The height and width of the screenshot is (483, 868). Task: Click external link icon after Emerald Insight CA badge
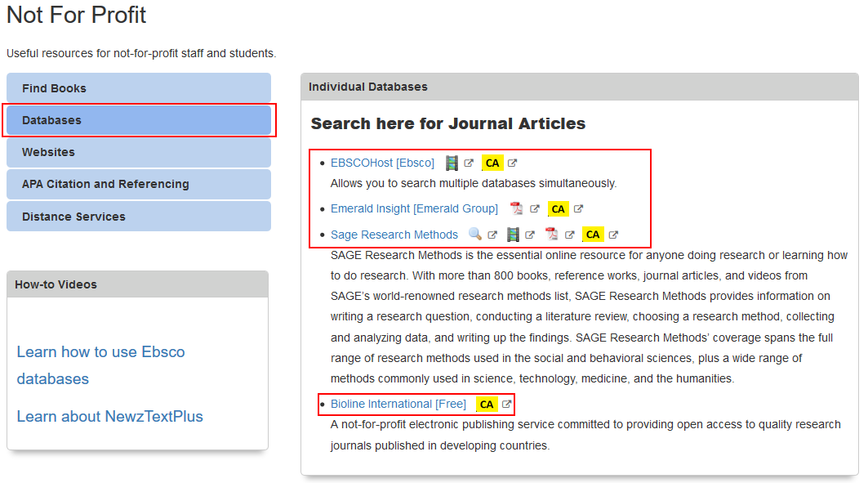click(578, 209)
